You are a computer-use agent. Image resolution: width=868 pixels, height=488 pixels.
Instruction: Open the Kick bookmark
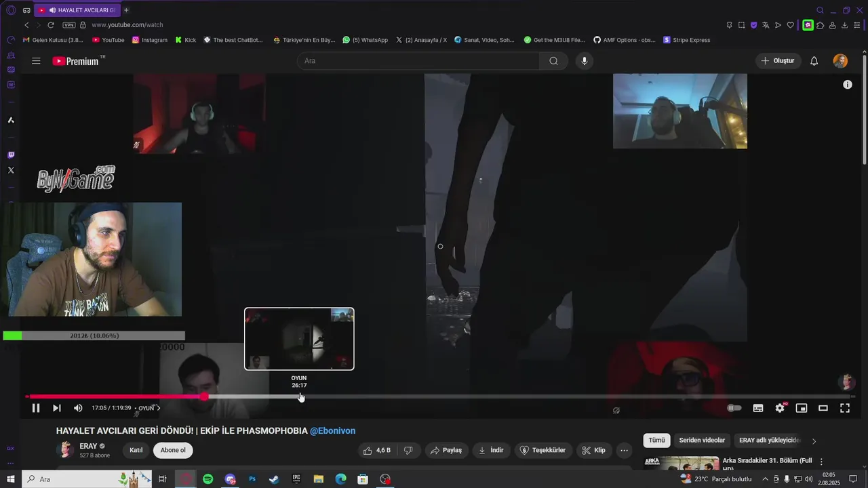(x=185, y=40)
